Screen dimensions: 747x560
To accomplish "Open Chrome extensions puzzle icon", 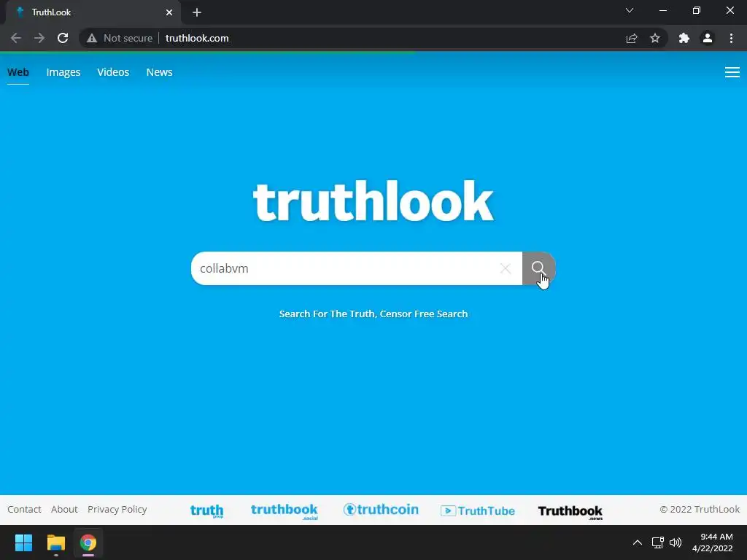I will (x=684, y=38).
